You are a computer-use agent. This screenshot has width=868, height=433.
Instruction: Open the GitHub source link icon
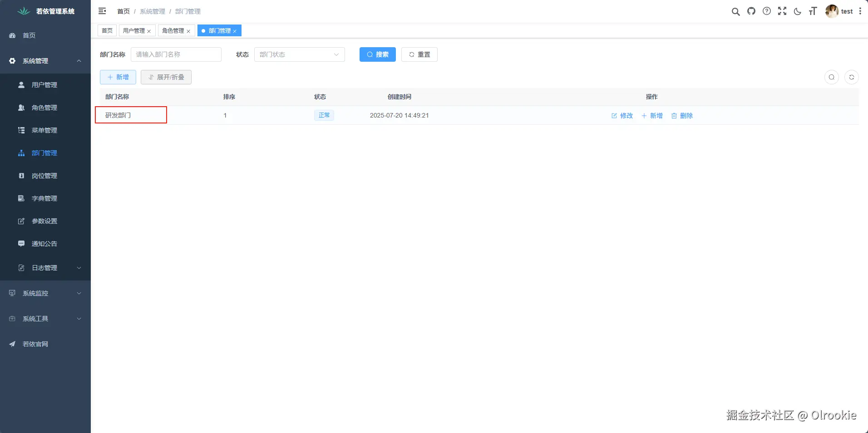coord(751,11)
